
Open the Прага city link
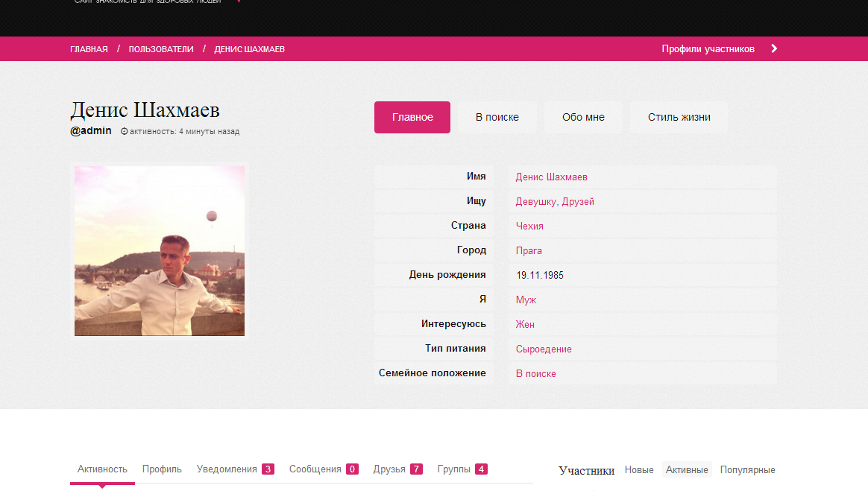pyautogui.click(x=529, y=251)
